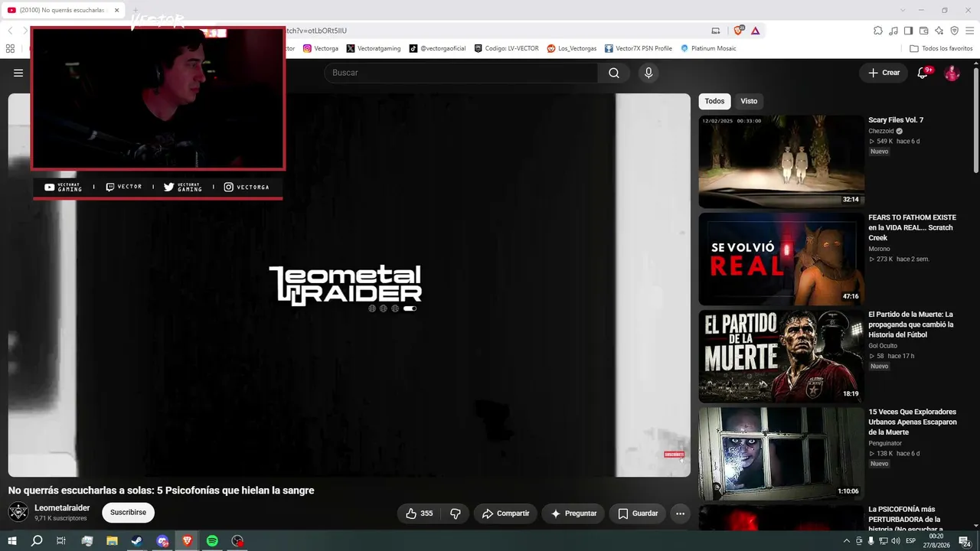The image size is (980, 551).
Task: Open the Brave Wallet icon
Action: pos(924,31)
